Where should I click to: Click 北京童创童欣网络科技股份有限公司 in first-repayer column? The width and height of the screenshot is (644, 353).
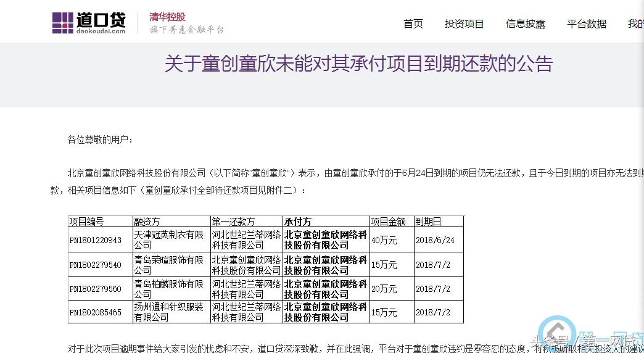(246, 265)
